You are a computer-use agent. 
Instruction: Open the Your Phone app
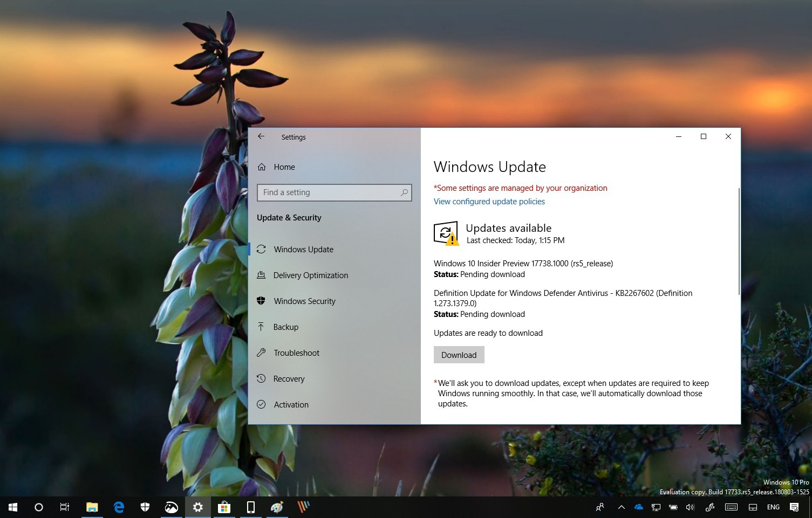click(251, 507)
